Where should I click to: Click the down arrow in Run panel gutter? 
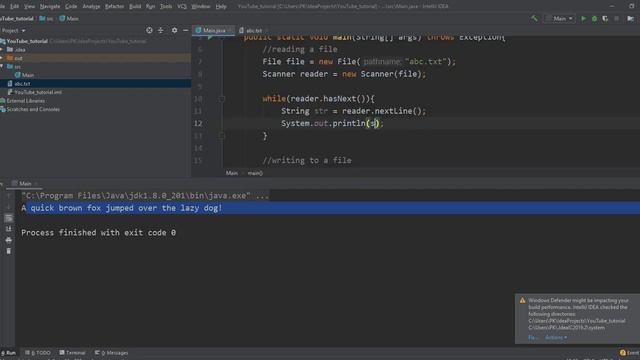9,207
